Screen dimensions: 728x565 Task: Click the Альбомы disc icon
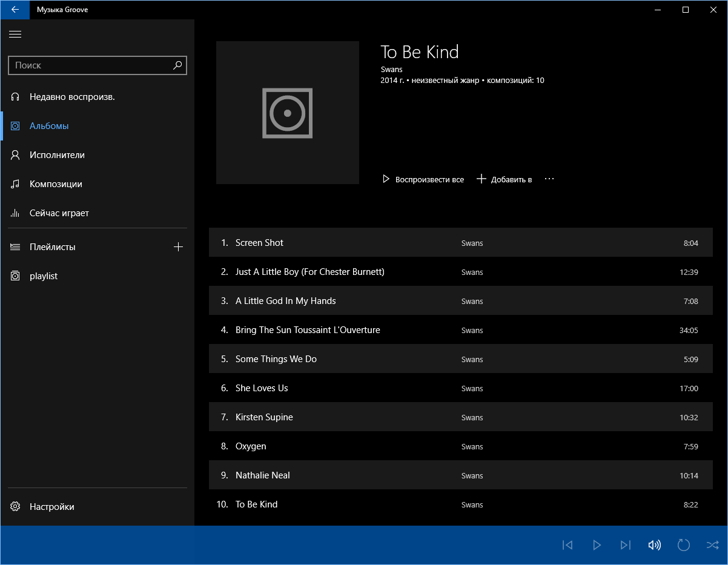coord(16,126)
